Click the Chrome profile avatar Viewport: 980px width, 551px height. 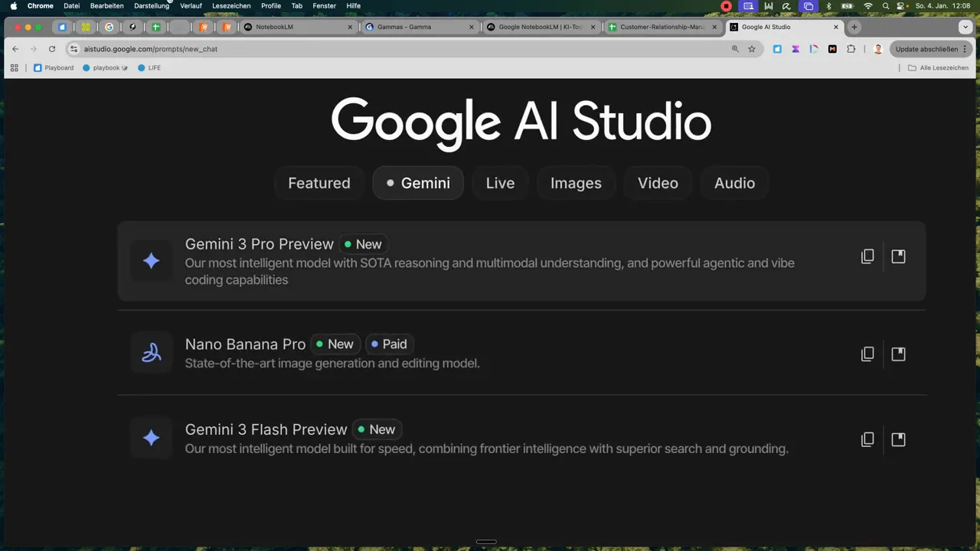click(877, 49)
